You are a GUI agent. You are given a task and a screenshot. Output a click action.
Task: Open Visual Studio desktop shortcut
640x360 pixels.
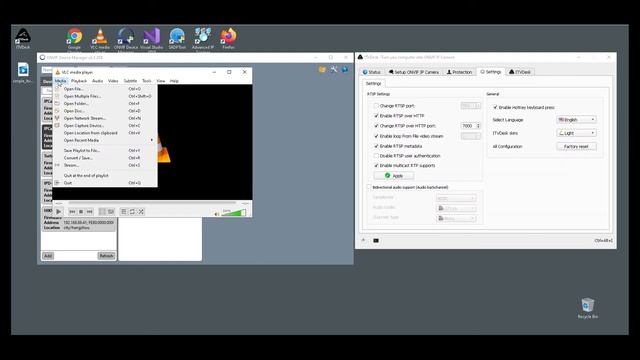(x=151, y=39)
